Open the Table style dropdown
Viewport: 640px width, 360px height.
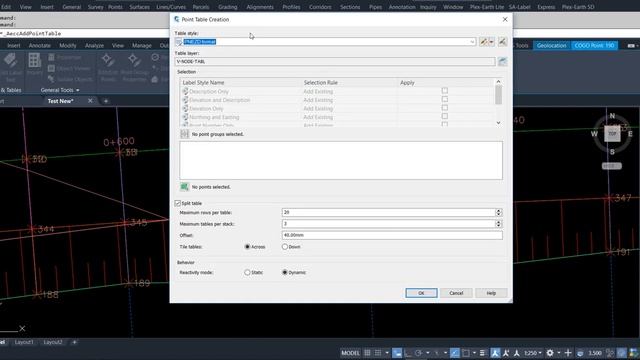tap(472, 42)
